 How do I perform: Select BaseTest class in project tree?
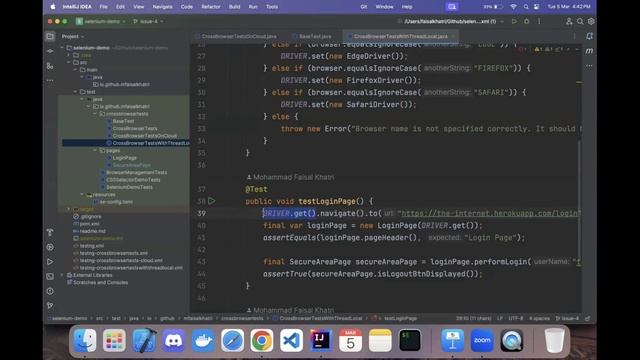(x=123, y=121)
